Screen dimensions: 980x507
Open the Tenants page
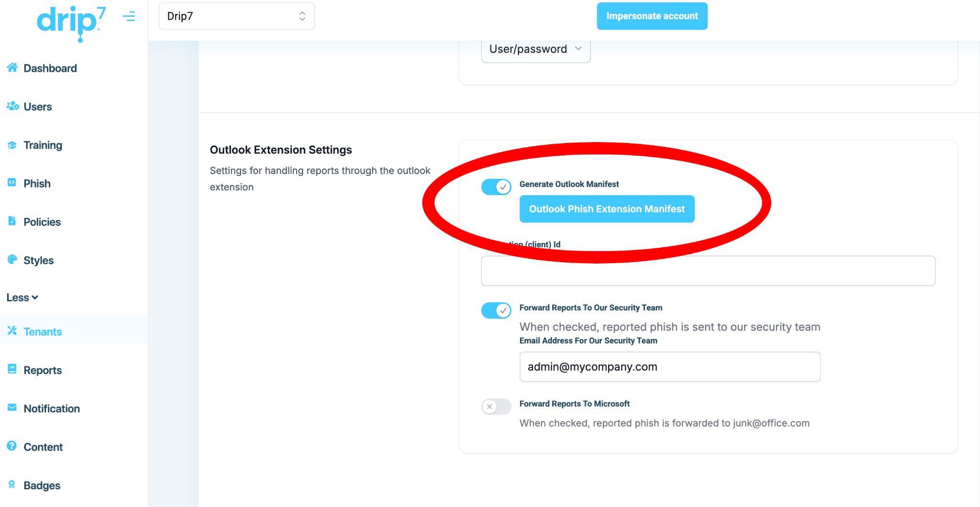(43, 332)
